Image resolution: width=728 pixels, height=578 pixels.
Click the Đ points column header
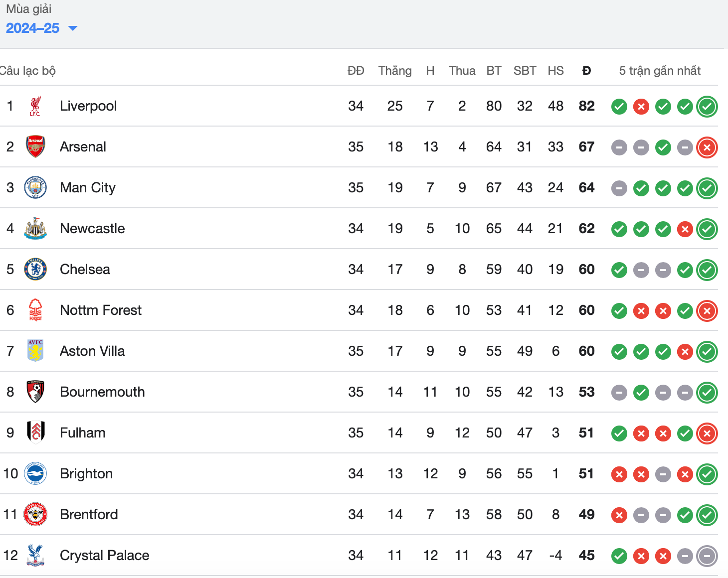587,71
